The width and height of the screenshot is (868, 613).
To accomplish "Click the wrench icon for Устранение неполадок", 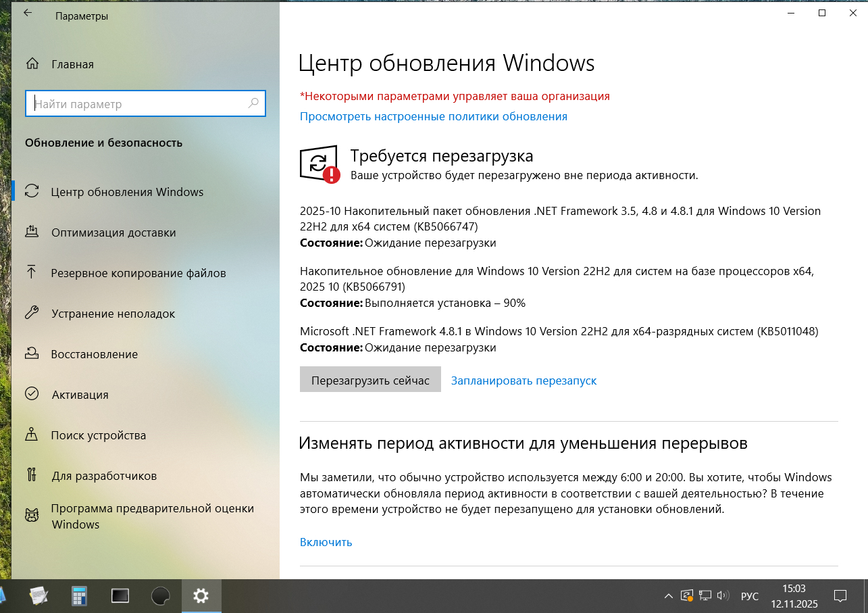I will (x=32, y=313).
